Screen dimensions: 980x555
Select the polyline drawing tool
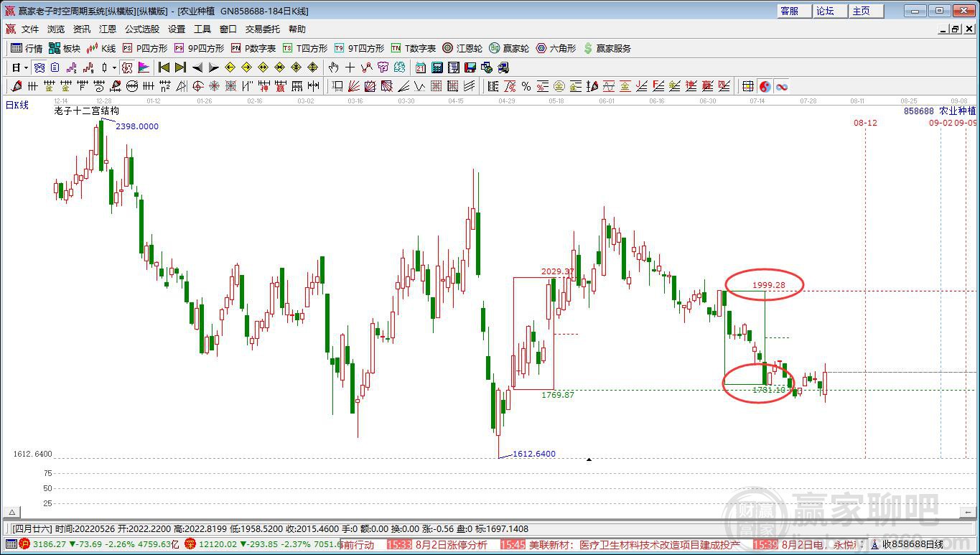[366, 67]
